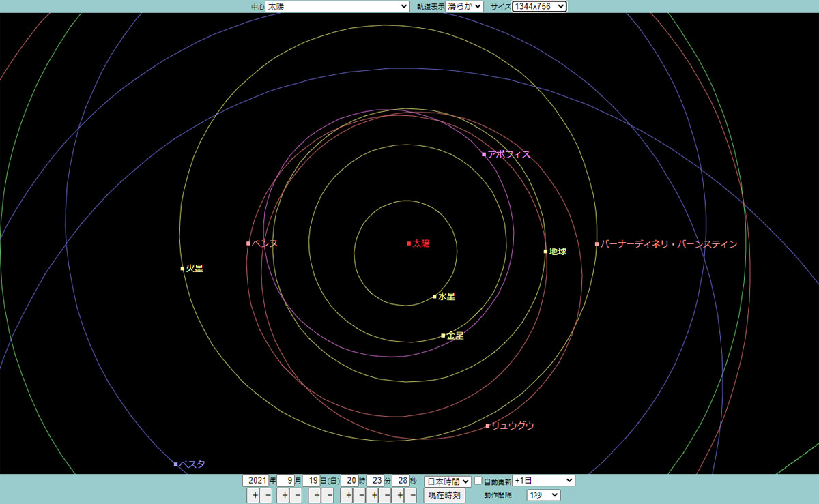The height and width of the screenshot is (504, 819).
Task: Select the 地球 marker on orbit
Action: (545, 251)
